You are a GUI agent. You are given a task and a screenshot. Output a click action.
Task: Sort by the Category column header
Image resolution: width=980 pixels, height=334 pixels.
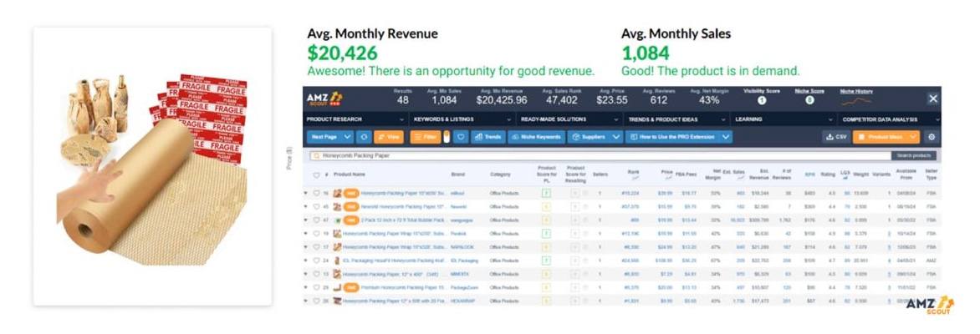(500, 175)
